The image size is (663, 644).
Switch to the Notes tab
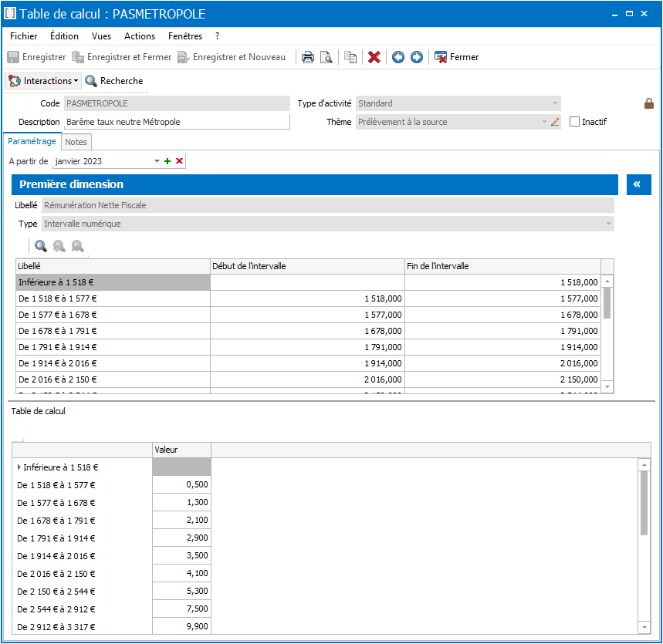(x=76, y=142)
